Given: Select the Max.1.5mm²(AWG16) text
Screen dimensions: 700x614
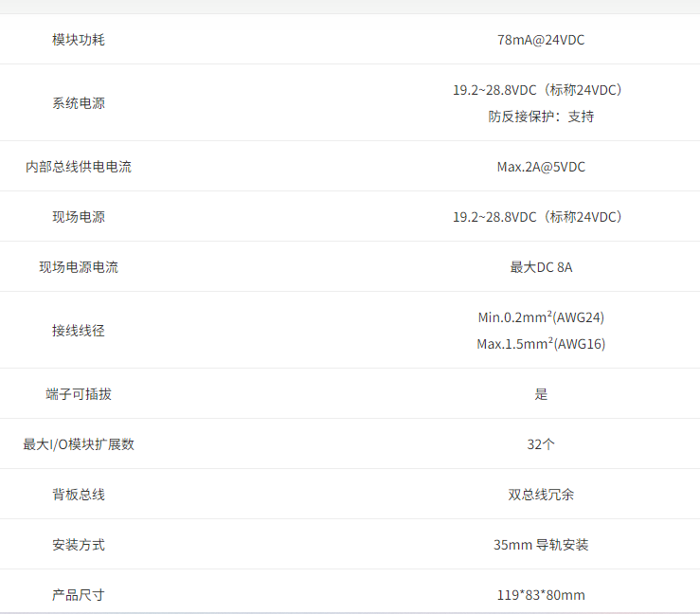Looking at the screenshot, I should tap(541, 344).
